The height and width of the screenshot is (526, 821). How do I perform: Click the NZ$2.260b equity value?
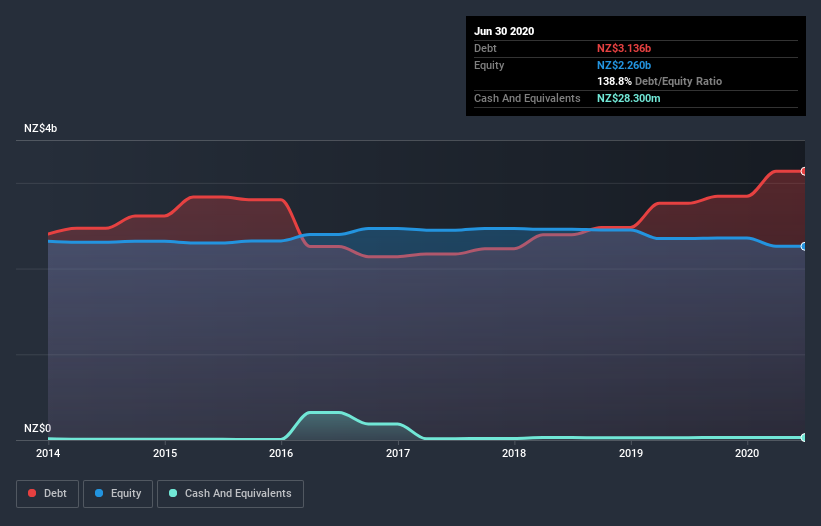pyautogui.click(x=624, y=65)
